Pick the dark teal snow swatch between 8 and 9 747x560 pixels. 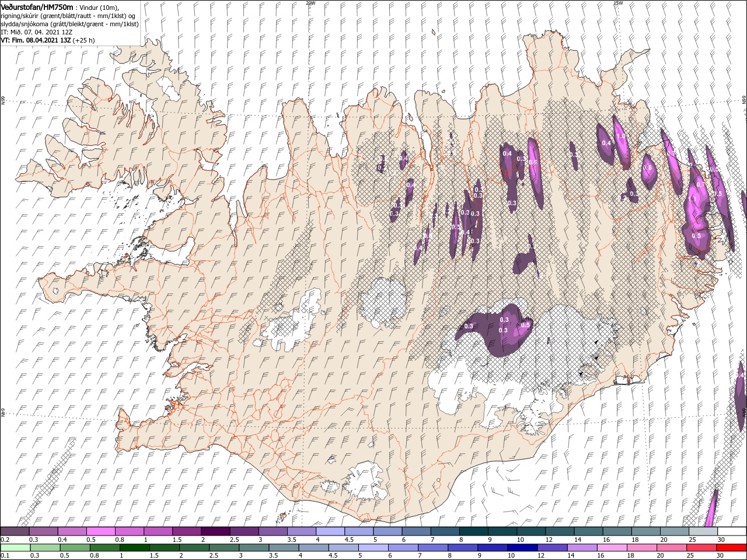coord(474,531)
